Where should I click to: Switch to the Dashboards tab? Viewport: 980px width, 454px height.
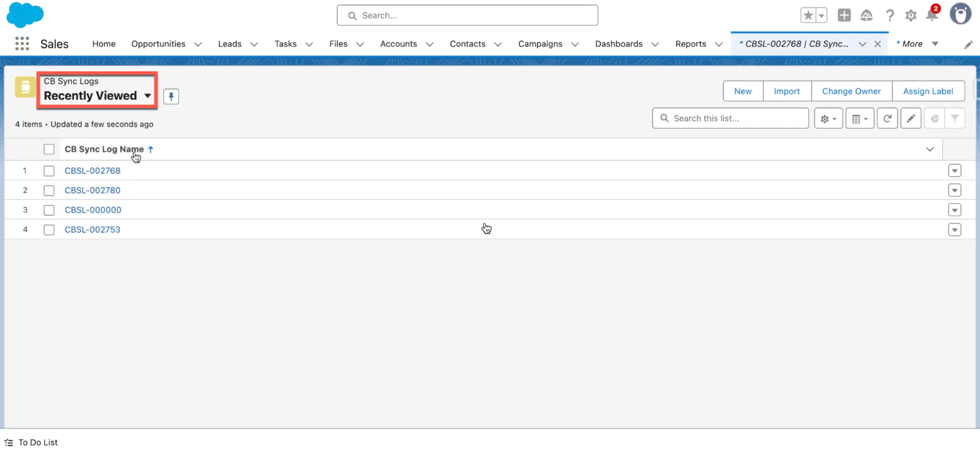tap(618, 44)
